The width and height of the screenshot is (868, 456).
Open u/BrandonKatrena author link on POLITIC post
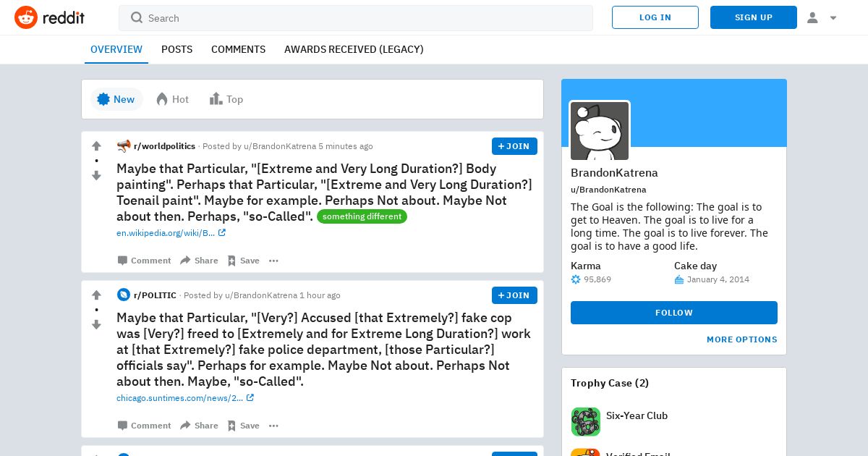(x=261, y=295)
